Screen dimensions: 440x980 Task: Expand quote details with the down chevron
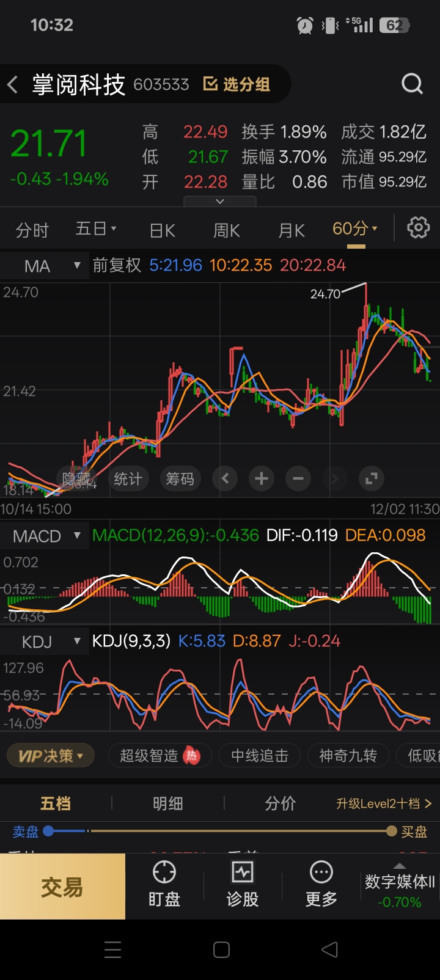(220, 201)
